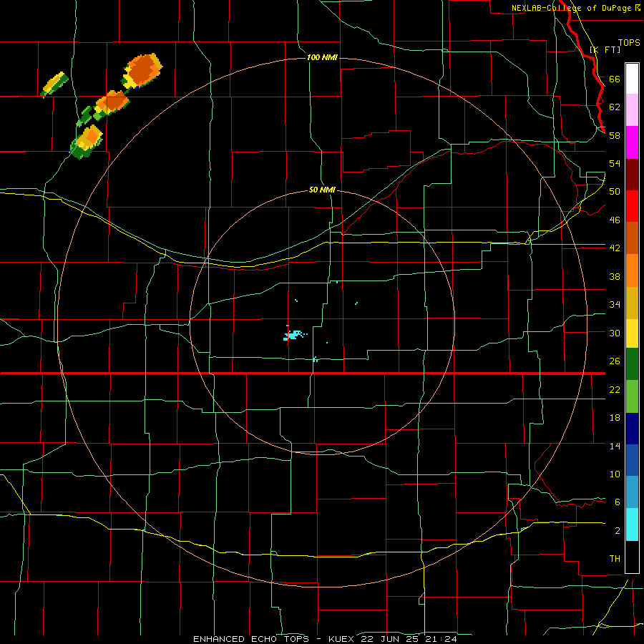Image resolution: width=644 pixels, height=644 pixels.
Task: Click the TOPS legend title
Action: [x=629, y=43]
